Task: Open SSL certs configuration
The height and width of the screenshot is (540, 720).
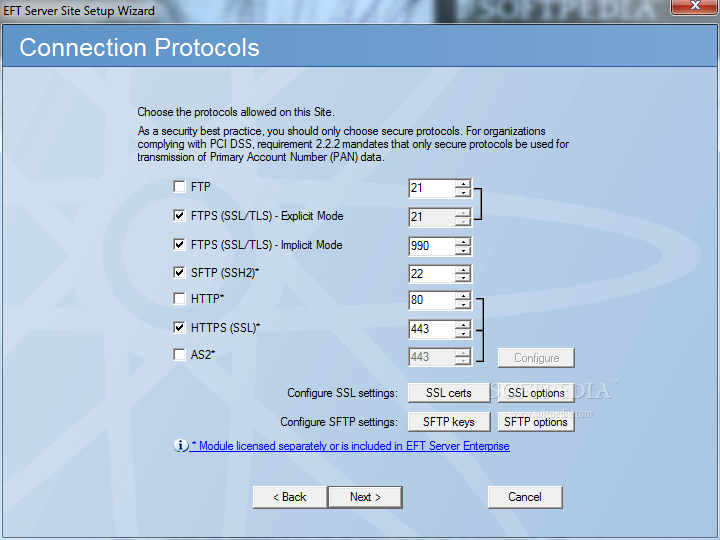Action: 449,393
